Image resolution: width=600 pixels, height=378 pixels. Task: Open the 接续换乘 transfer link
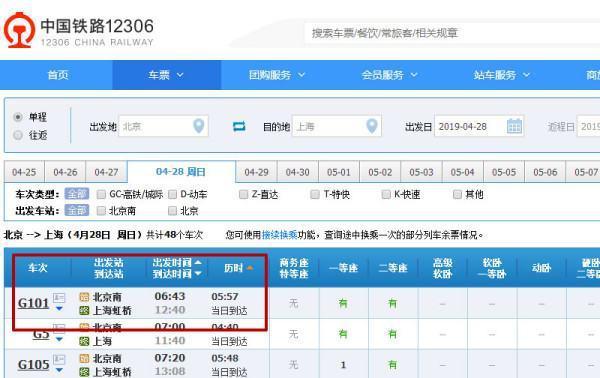280,235
